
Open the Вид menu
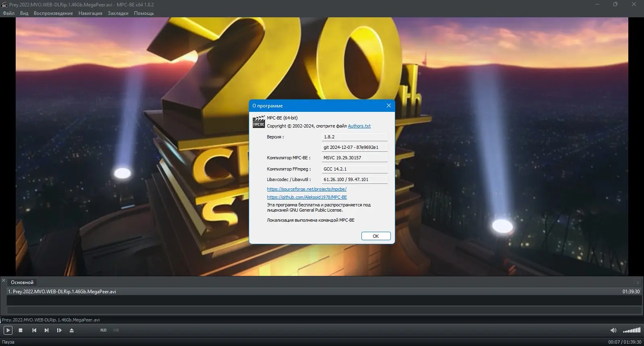pos(24,13)
